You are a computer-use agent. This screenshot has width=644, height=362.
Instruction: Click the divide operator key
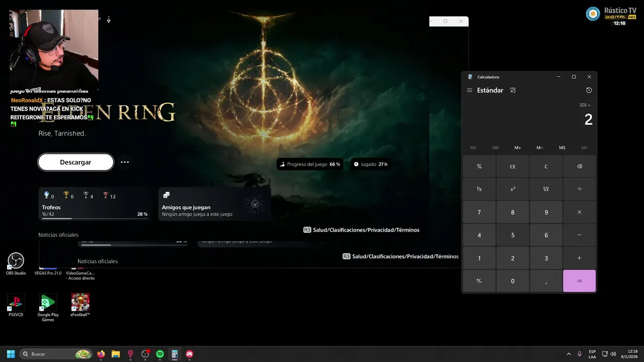click(x=579, y=189)
